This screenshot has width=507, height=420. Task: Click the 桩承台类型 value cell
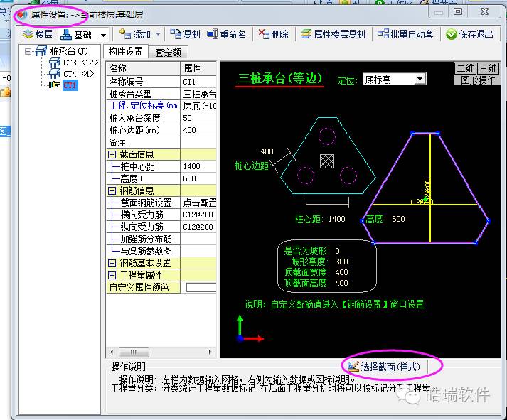tap(198, 94)
